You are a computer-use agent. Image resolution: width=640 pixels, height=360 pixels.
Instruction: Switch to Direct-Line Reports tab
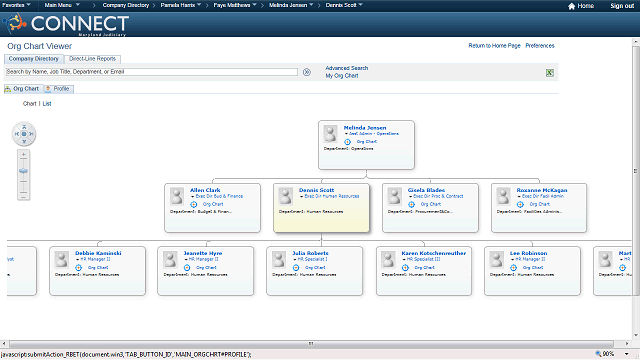(x=93, y=59)
